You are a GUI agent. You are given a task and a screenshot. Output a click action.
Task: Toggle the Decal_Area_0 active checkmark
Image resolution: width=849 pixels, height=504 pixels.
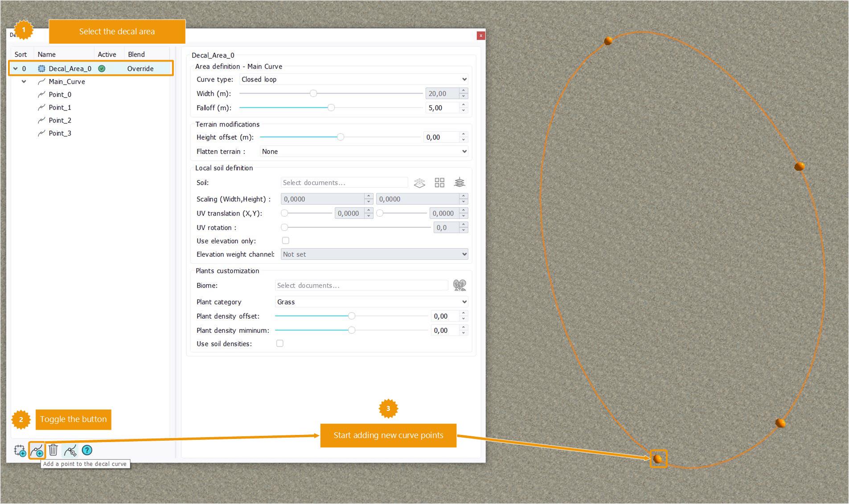click(102, 69)
